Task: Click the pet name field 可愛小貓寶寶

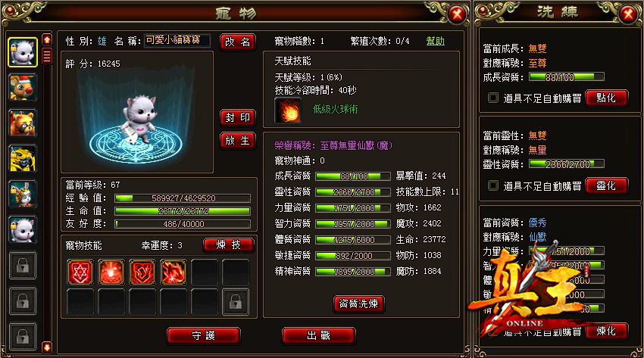Action: [x=177, y=41]
